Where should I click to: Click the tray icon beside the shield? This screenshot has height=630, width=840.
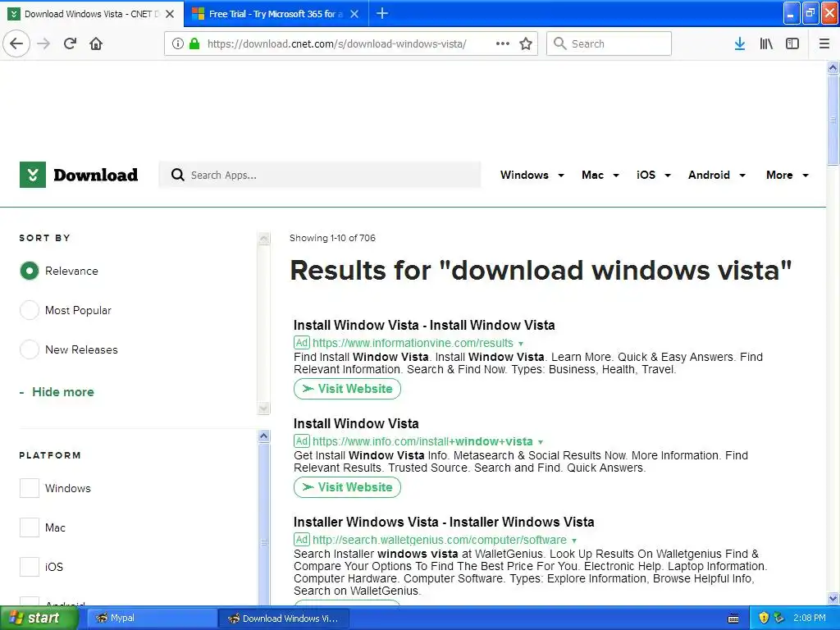(779, 619)
